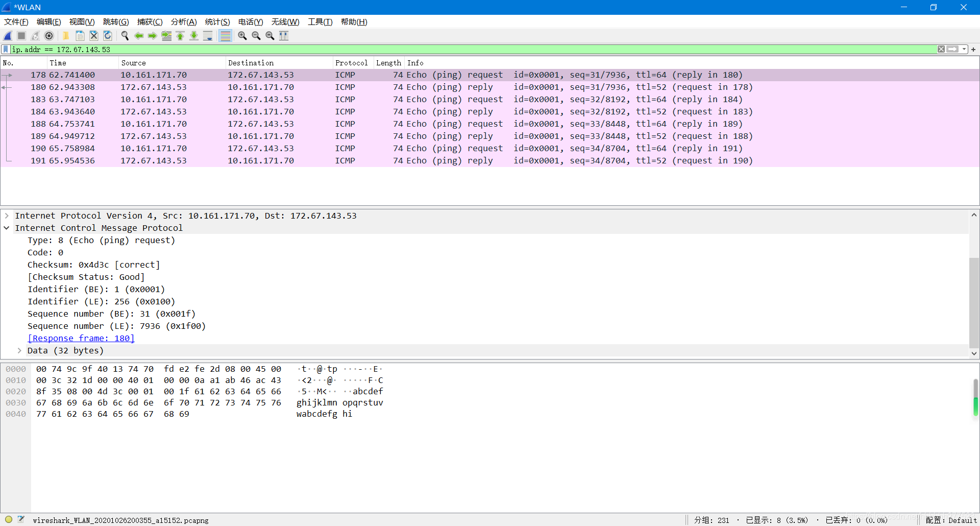Add a display filter button with plus
This screenshot has height=526, width=980.
tap(973, 50)
